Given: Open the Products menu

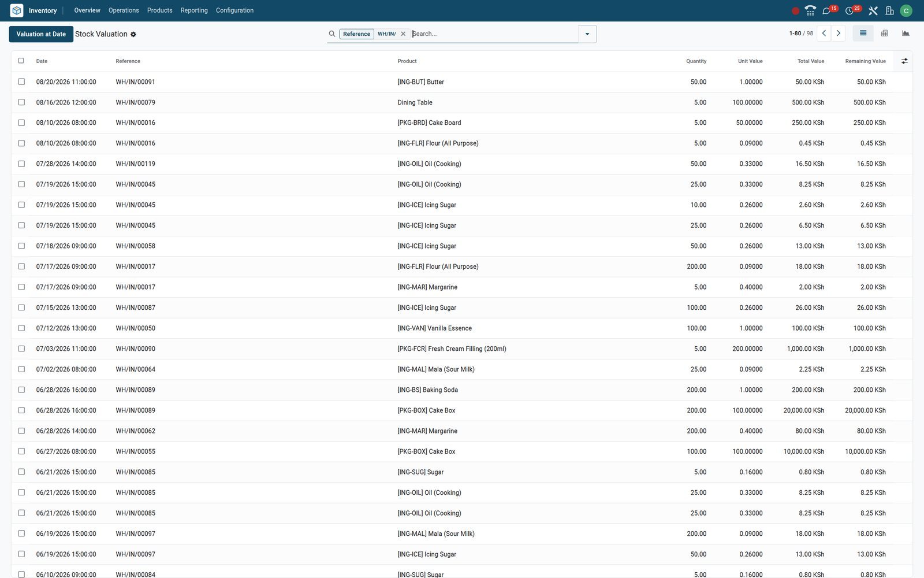Looking at the screenshot, I should (x=160, y=10).
